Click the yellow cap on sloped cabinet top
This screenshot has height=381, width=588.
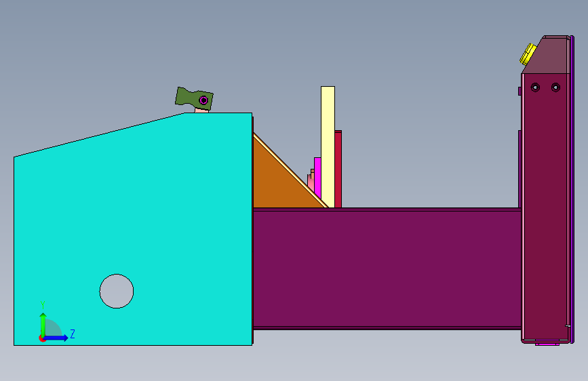point(528,54)
